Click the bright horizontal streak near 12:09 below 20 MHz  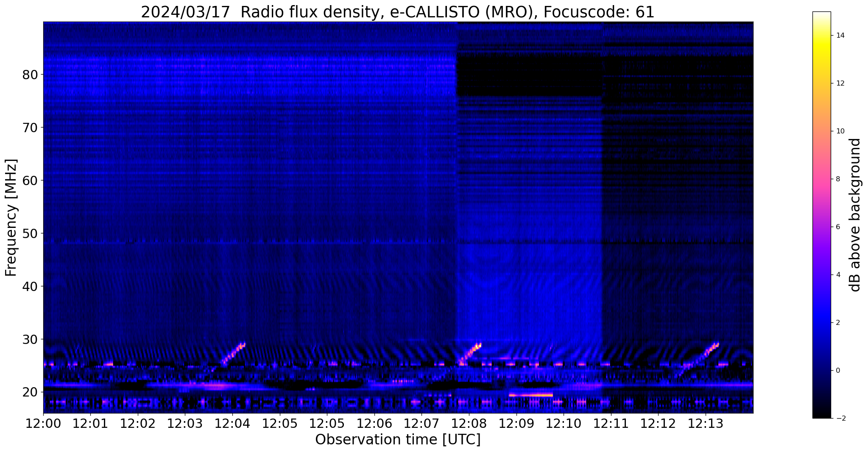pos(531,395)
